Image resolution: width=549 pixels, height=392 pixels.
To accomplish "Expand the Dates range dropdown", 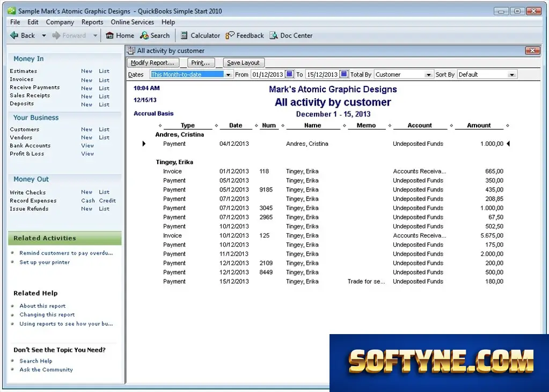I will (228, 75).
